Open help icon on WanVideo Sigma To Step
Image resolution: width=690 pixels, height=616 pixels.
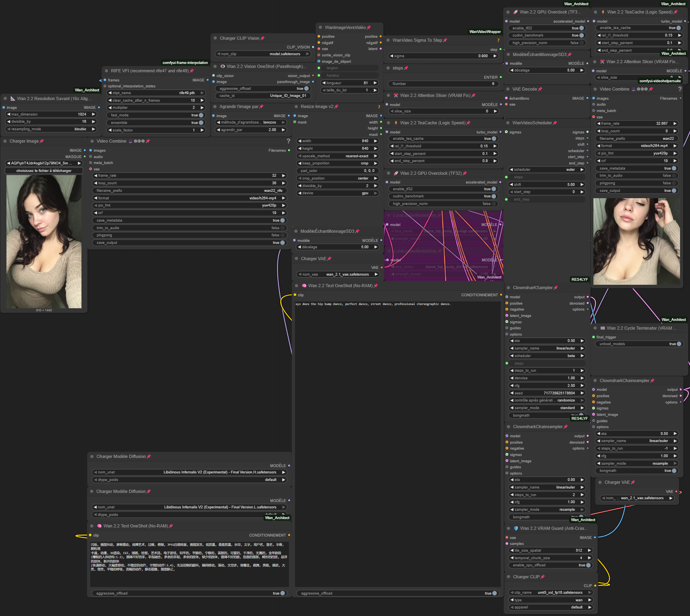coord(498,40)
